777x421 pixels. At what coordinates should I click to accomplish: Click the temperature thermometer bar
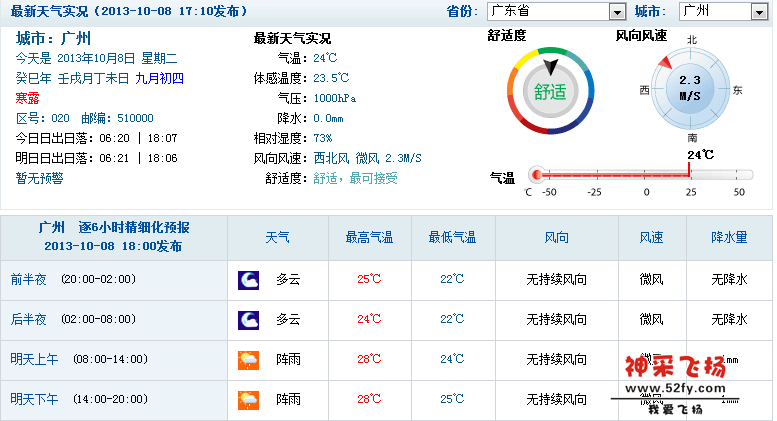(x=641, y=174)
